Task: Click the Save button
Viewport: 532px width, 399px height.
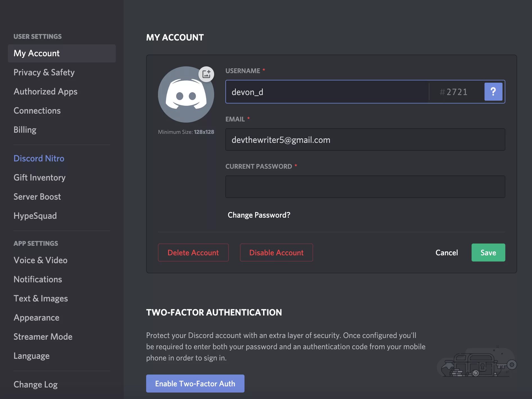Action: 488,253
